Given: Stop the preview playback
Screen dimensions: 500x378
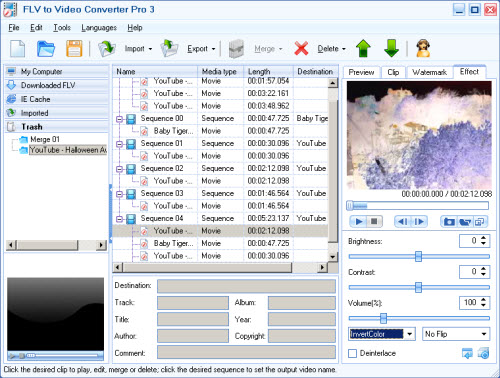Looking at the screenshot, I should point(374,222).
